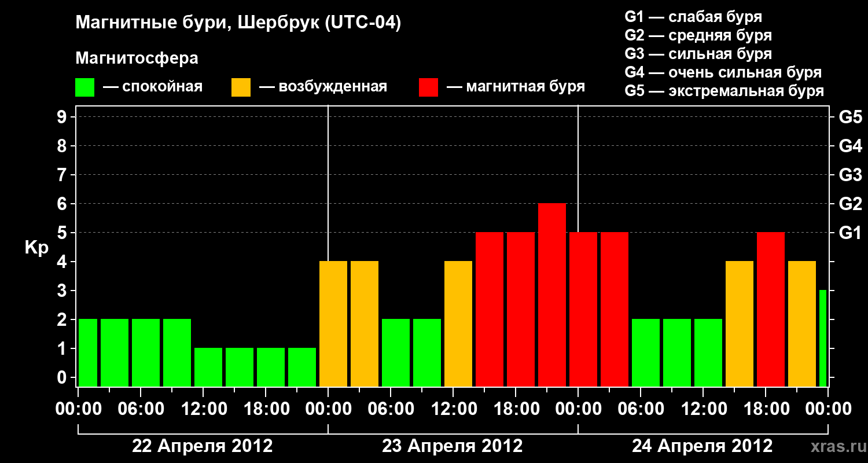Click the 'G3' label on right axis
Viewport: 868px width, 463px height.
[x=850, y=175]
